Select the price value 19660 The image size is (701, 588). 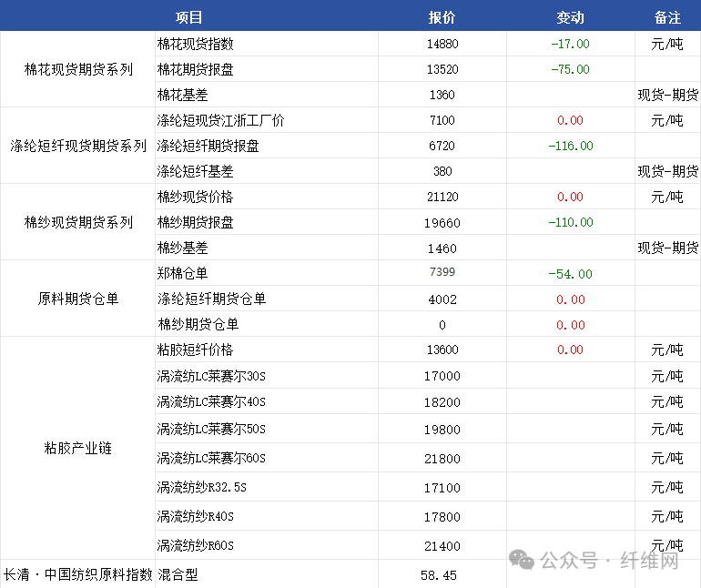[x=442, y=223]
